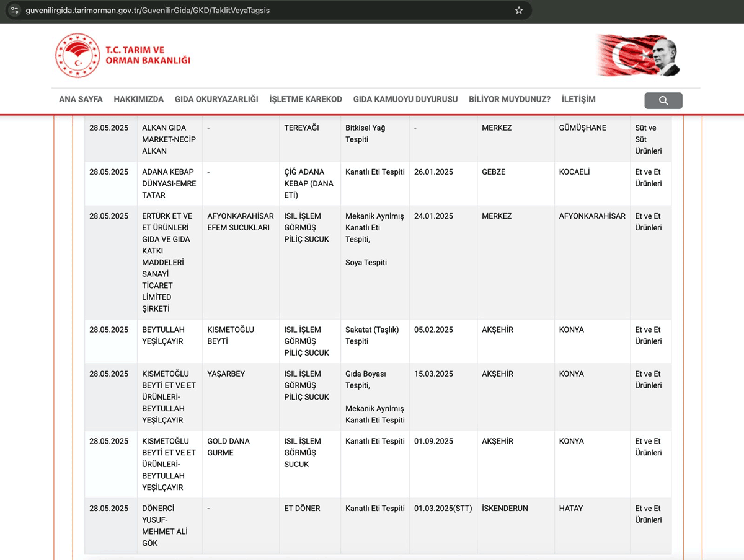This screenshot has height=560, width=744.
Task: Click brand AFYONKARAHİSAR EFEM SUCUKLARI
Action: [241, 222]
